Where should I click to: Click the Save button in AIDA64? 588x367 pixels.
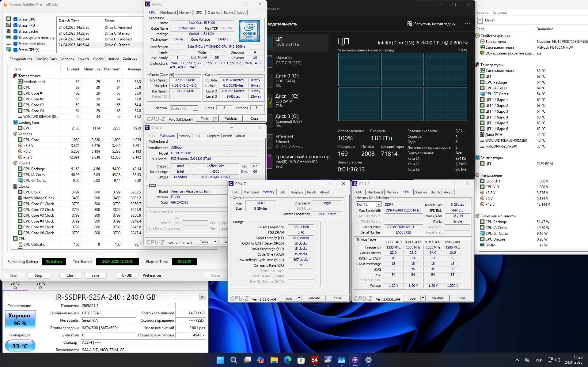[95, 275]
